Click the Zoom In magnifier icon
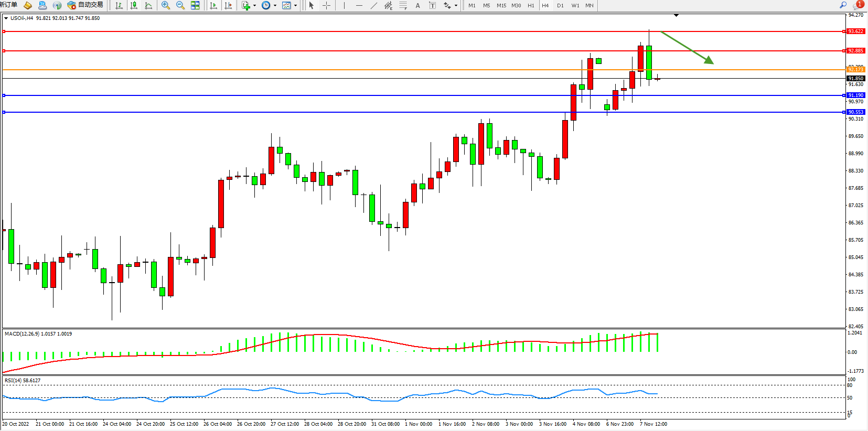This screenshot has height=431, width=868. (x=166, y=5)
